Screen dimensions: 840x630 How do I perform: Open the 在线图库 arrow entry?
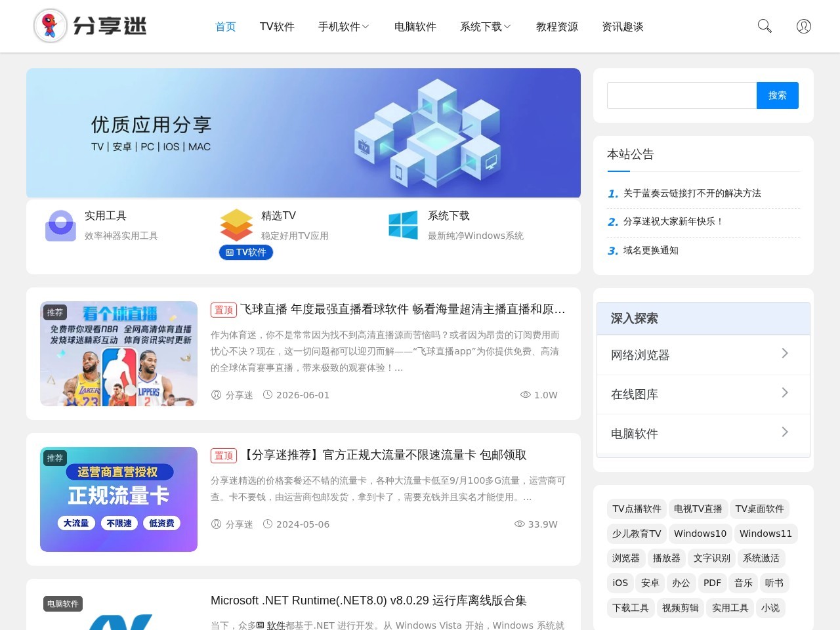703,394
